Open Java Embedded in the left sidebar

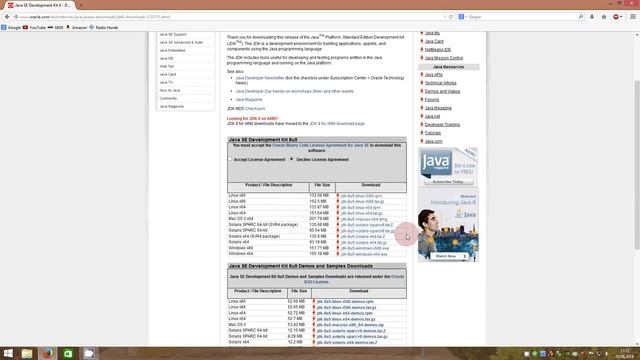pos(172,50)
